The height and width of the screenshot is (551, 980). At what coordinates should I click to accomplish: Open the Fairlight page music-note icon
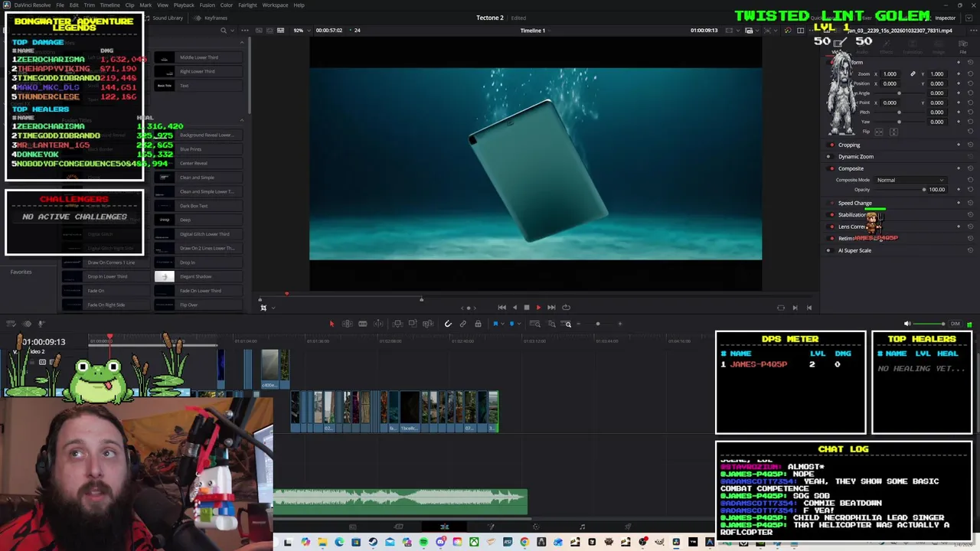582,527
